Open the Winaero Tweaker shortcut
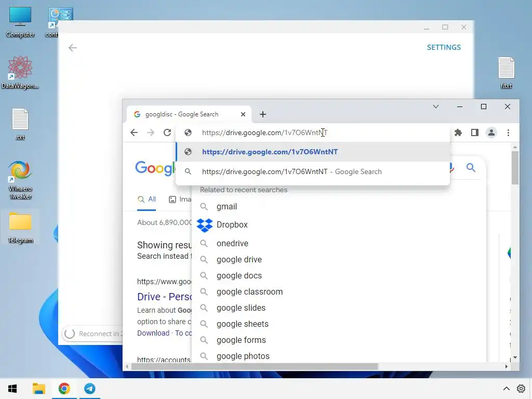 coord(20,180)
